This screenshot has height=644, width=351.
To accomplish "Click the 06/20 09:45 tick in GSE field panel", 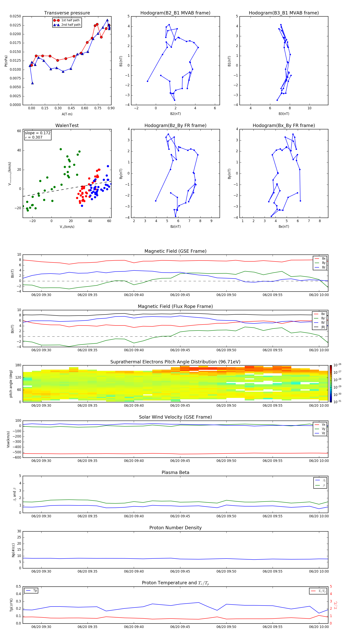I will tap(180, 295).
